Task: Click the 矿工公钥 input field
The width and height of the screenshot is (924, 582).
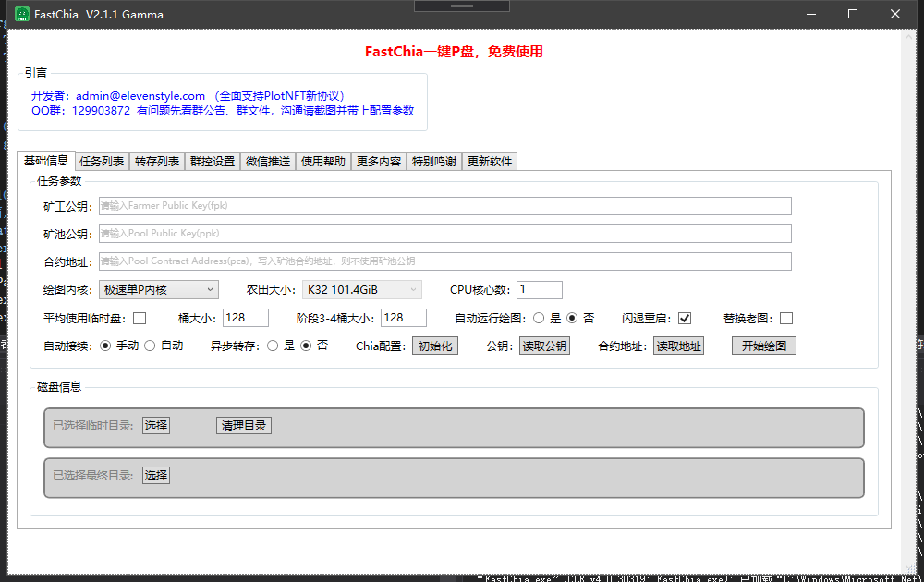Action: (x=444, y=206)
